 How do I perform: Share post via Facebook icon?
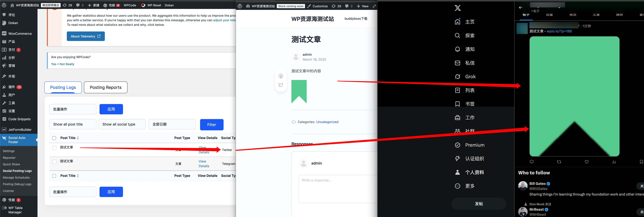coord(281,76)
